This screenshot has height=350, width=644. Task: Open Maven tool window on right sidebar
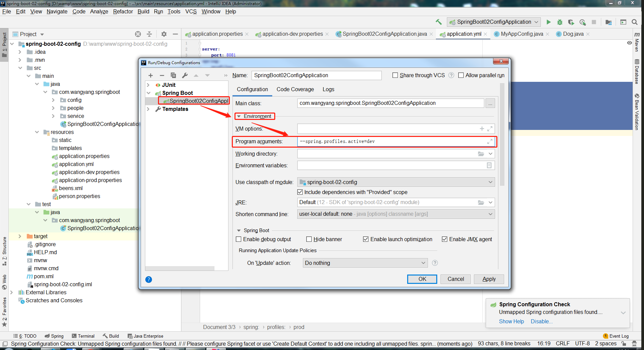(x=637, y=42)
